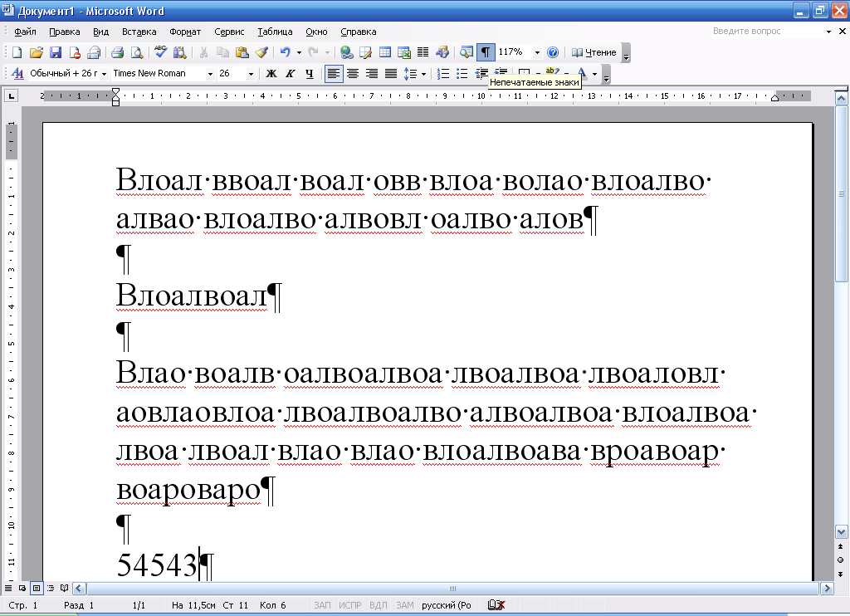Open the Таблица menu
Viewport: 850px width, 616px height.
click(275, 32)
